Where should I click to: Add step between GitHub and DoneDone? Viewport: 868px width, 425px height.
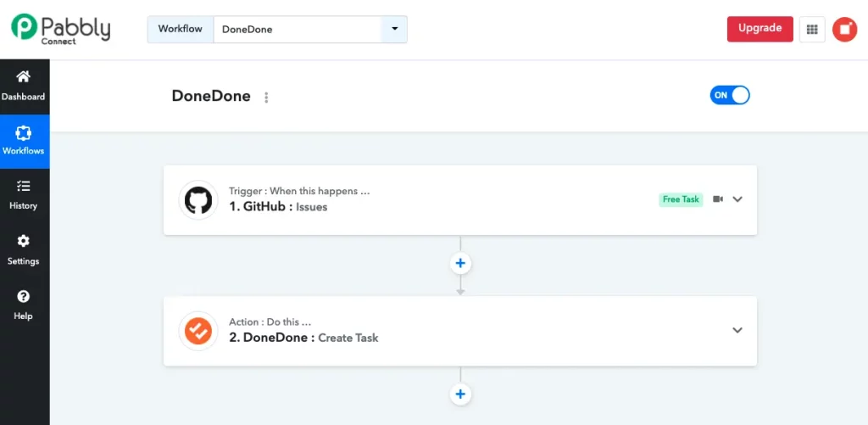click(460, 263)
